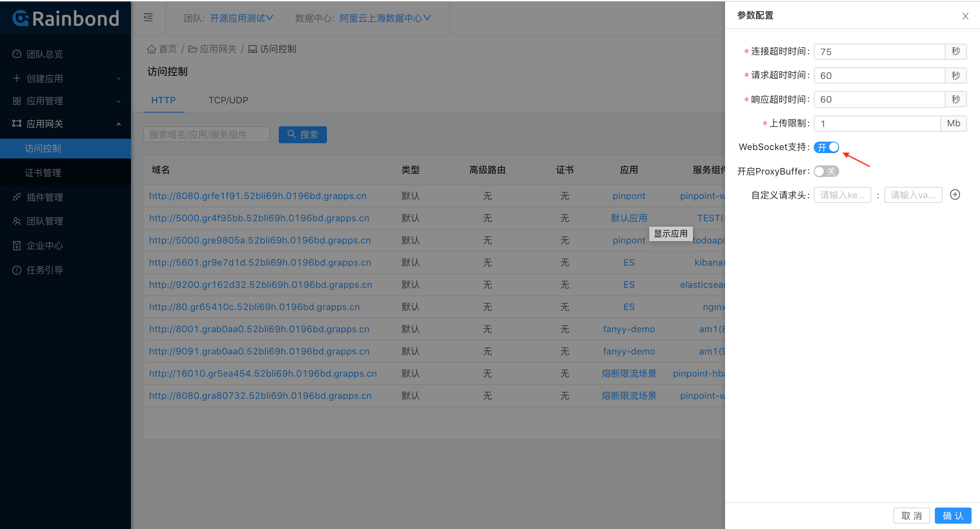Open link http://8080.gra80732.52bli69h.0196bd.grapps.cn

pyautogui.click(x=260, y=396)
